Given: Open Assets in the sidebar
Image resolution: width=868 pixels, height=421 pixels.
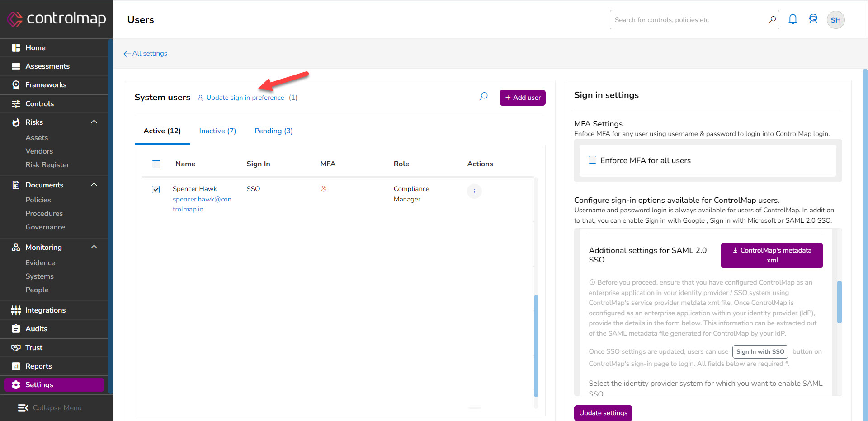Looking at the screenshot, I should coord(37,138).
